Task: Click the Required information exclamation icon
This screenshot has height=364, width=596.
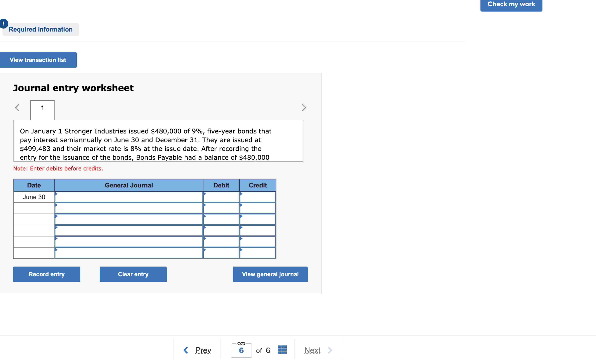Action: (x=4, y=24)
